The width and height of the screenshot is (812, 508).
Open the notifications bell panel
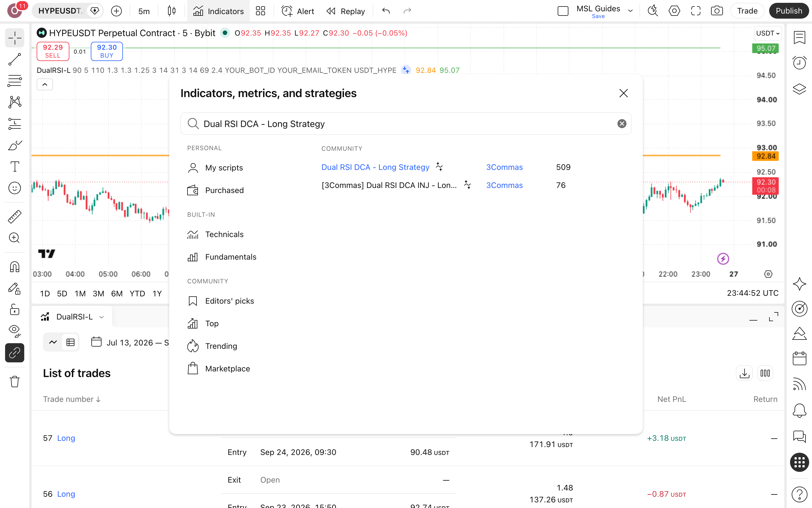point(800,410)
